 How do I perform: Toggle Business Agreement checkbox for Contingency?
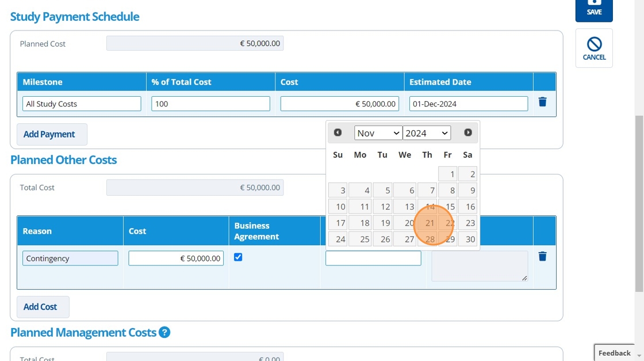click(x=238, y=257)
